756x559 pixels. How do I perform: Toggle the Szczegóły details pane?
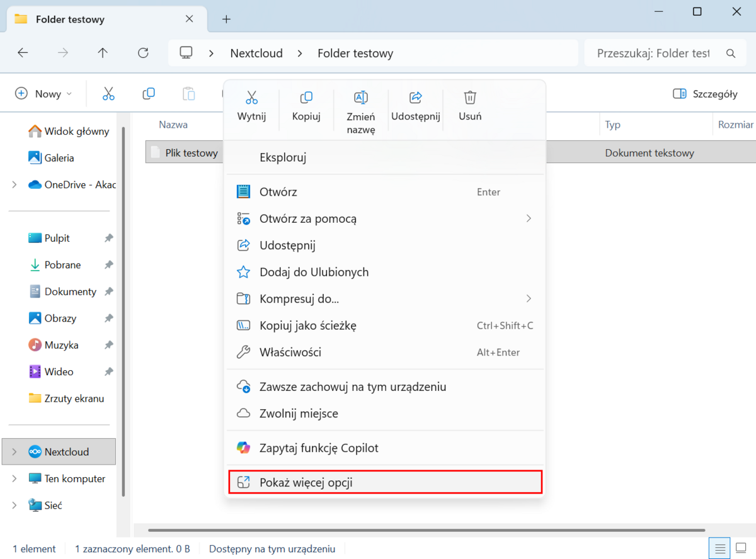[705, 94]
